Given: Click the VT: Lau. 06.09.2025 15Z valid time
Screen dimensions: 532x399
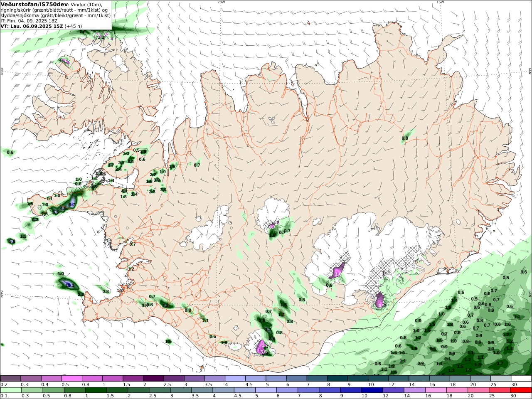Looking at the screenshot, I should [x=32, y=26].
